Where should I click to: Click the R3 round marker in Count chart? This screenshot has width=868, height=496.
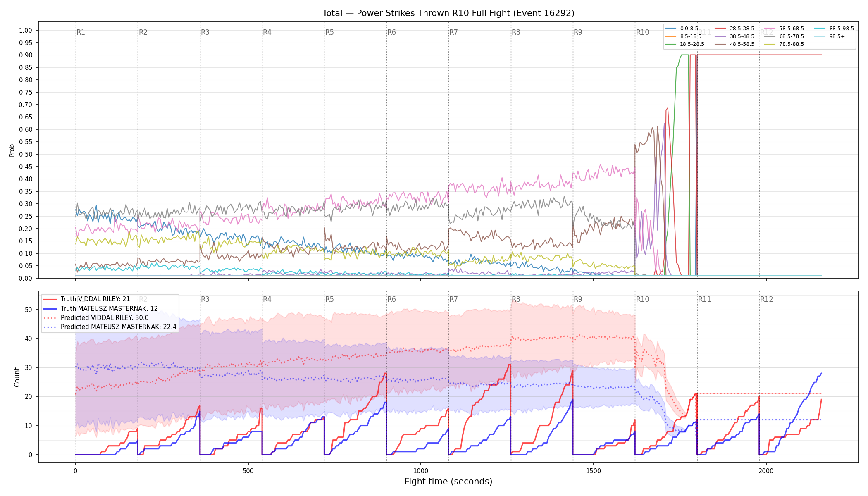(x=205, y=299)
